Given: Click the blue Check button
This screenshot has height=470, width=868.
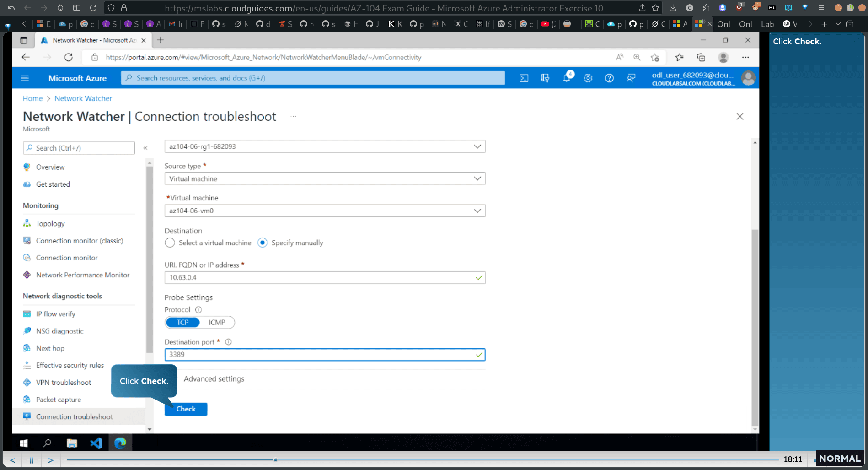Looking at the screenshot, I should pyautogui.click(x=186, y=409).
